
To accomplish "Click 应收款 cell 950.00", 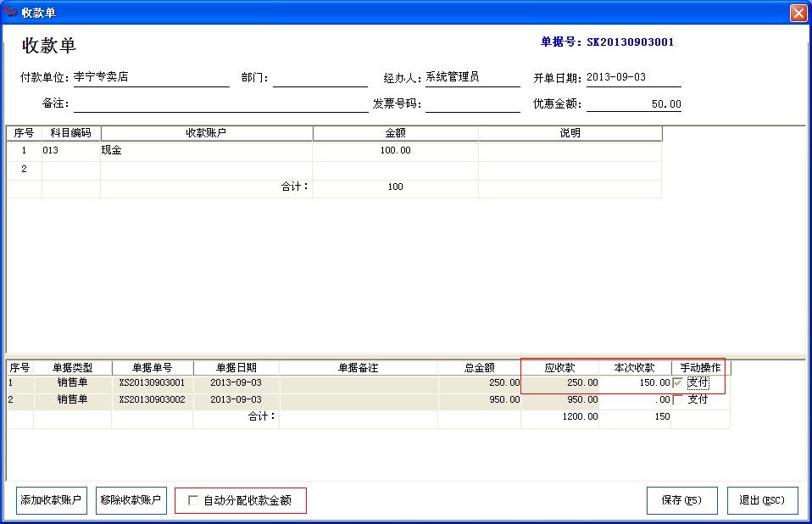I will pos(559,399).
